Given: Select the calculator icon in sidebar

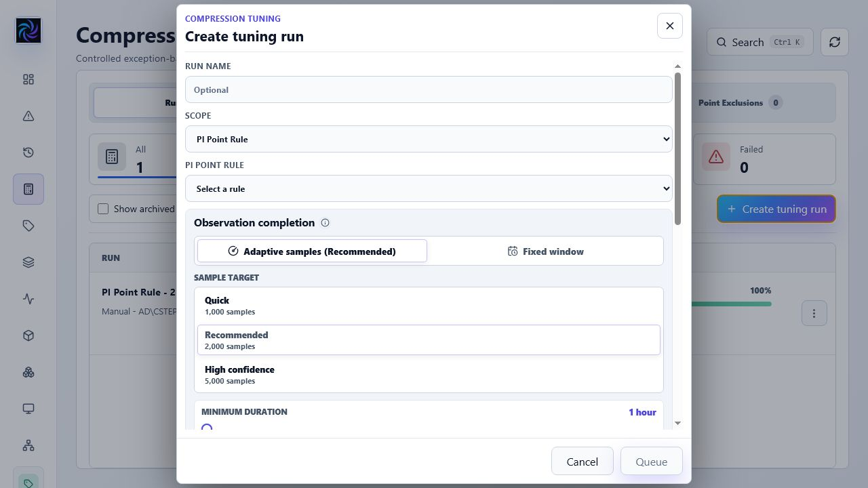Looking at the screenshot, I should click(x=28, y=189).
